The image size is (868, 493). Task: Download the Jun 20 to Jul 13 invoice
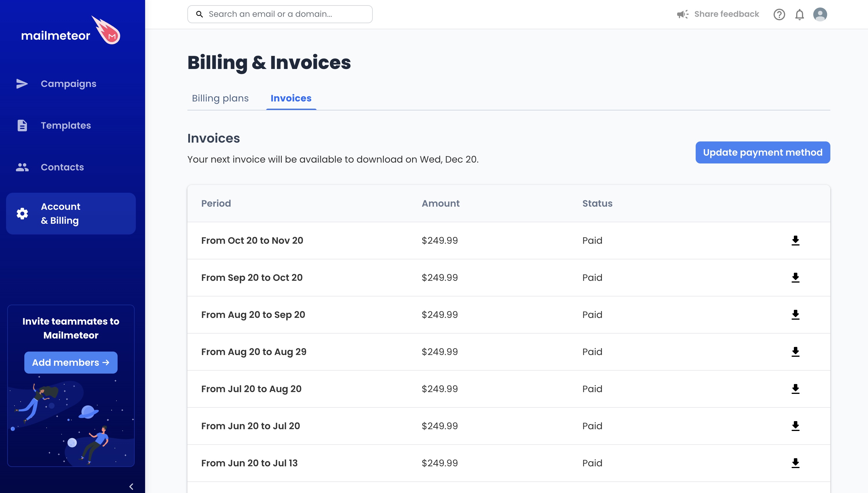pyautogui.click(x=795, y=463)
